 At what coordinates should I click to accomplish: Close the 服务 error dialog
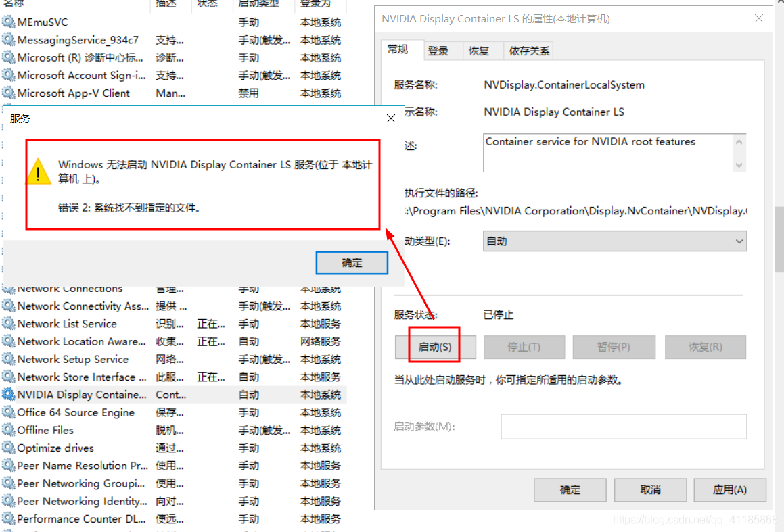tap(391, 118)
